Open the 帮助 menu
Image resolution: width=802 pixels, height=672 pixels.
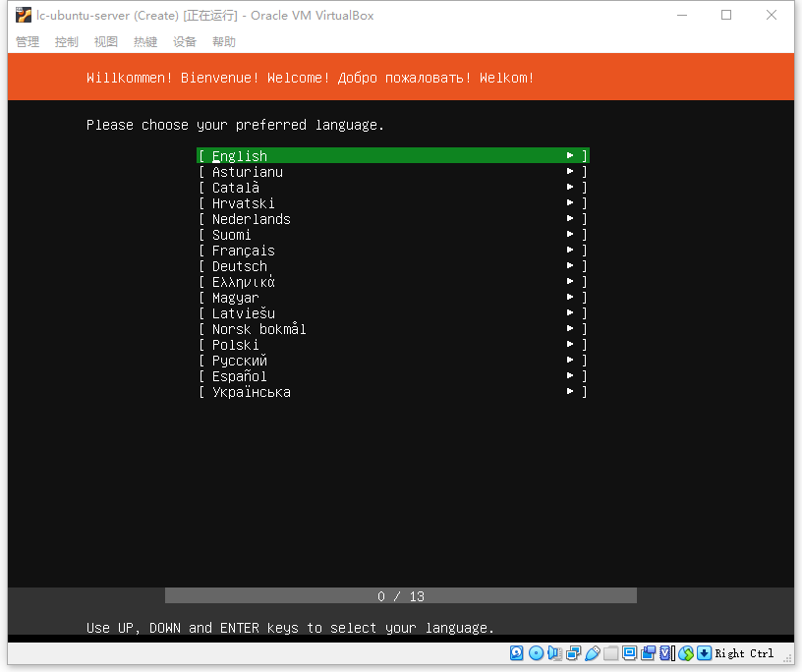click(x=224, y=42)
